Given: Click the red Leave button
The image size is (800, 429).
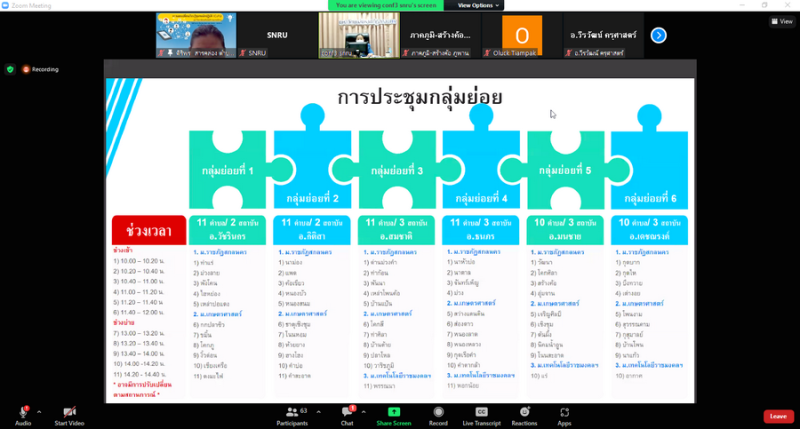Looking at the screenshot, I should (776, 416).
